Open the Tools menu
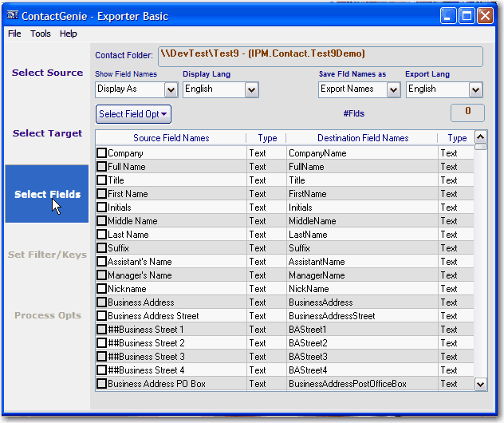This screenshot has height=423, width=504. point(41,34)
